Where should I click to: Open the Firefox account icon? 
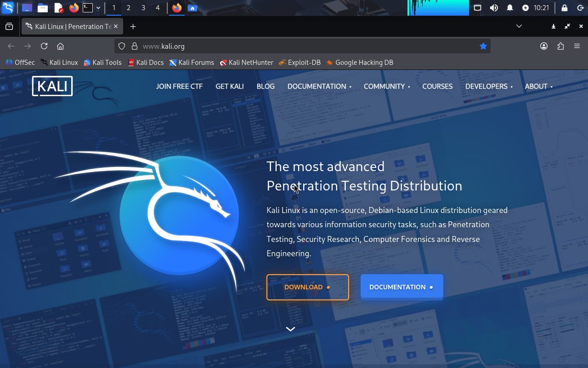pos(544,46)
